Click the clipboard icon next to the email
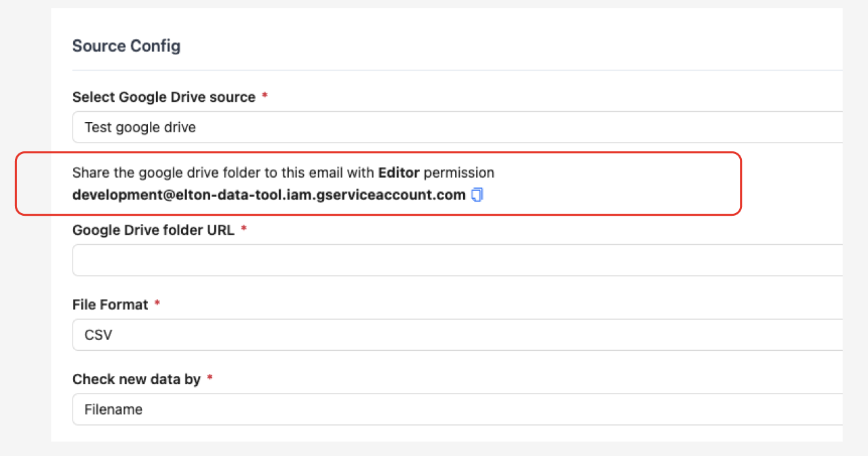The width and height of the screenshot is (868, 456). tap(477, 195)
